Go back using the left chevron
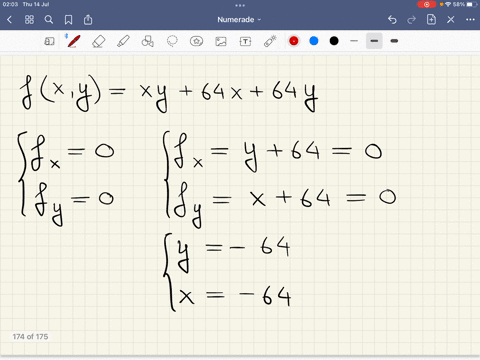 pyautogui.click(x=9, y=20)
